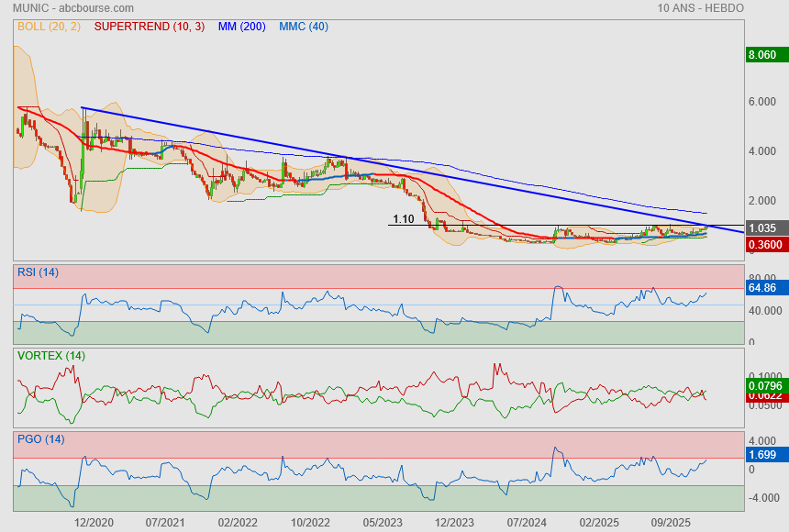Click the 10/2022 date on time axis
Screen dimensions: 789x532
coord(310,522)
